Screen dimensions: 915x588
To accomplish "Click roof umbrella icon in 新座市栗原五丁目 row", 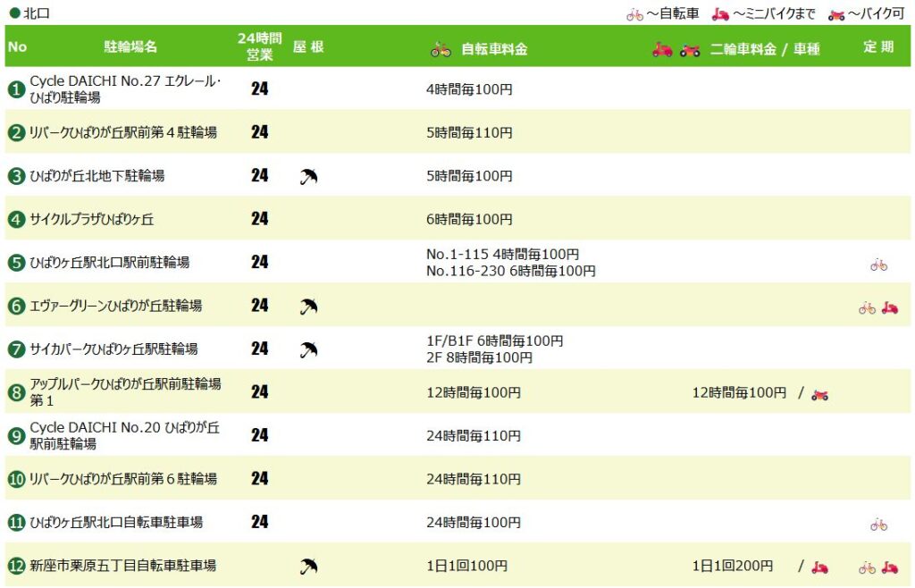I will 308,566.
